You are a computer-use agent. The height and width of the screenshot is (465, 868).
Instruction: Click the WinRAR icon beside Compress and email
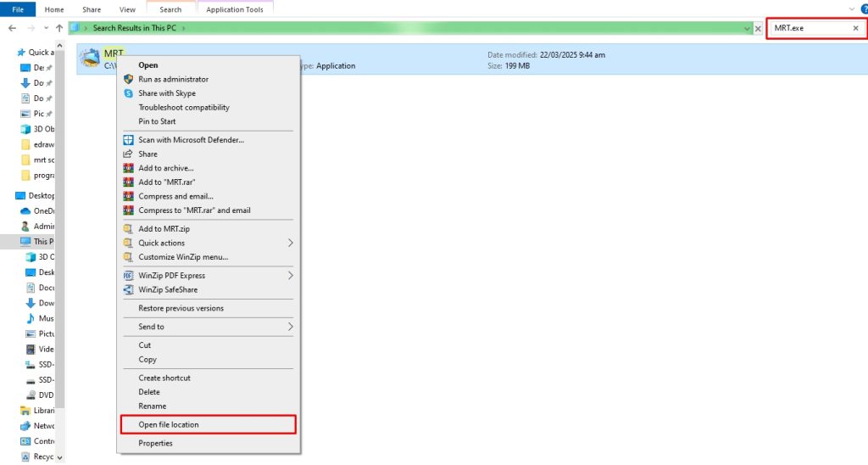[129, 196]
